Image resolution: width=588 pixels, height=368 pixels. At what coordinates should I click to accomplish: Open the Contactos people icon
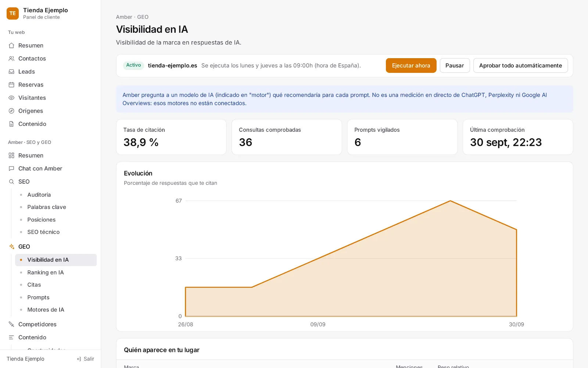click(x=11, y=59)
